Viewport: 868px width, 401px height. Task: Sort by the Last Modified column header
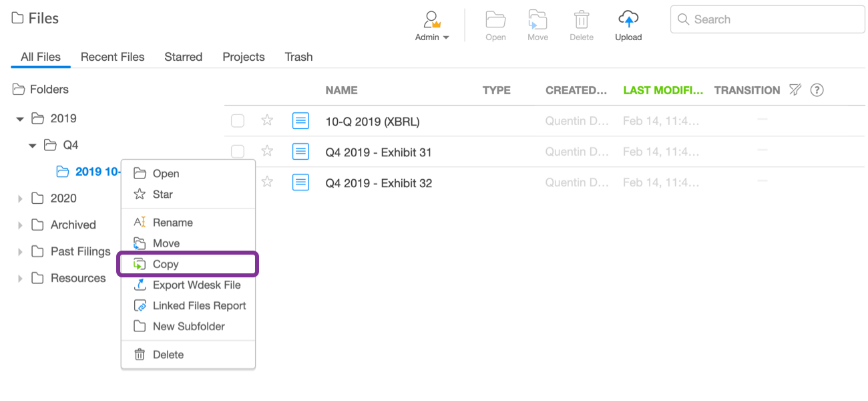click(662, 90)
